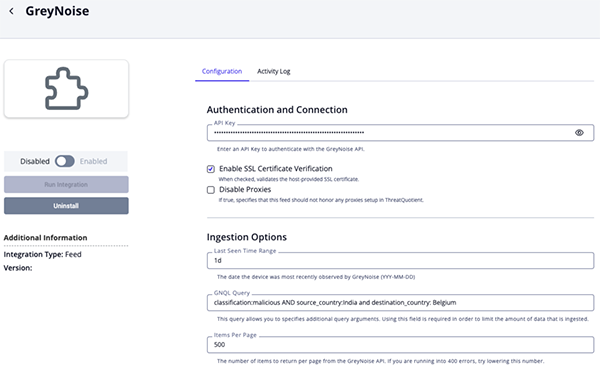Viewport: 600px width, 370px height.
Task: Click into the GNQL Query field
Action: pos(400,303)
